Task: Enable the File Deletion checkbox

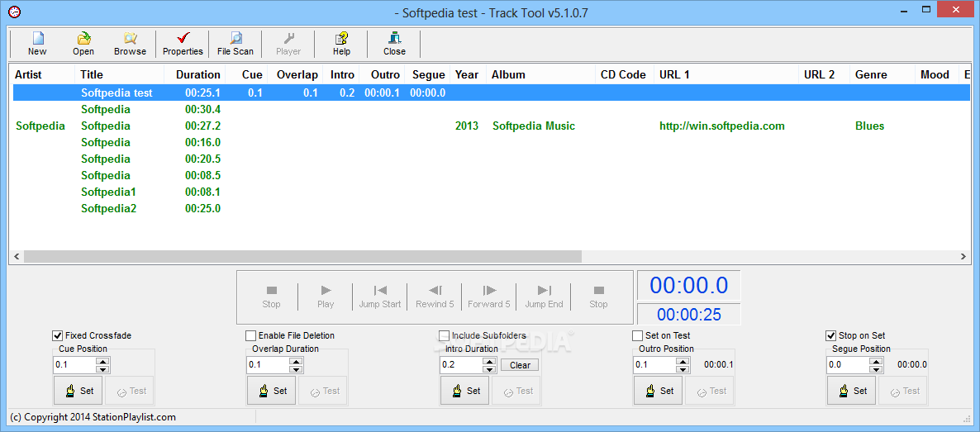Action: (x=250, y=335)
